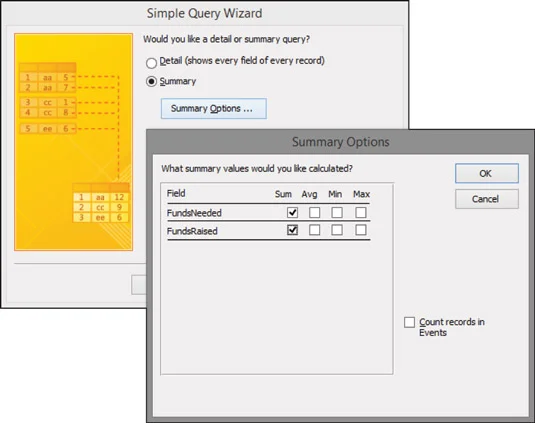Click the FundsNeeded field label
The image size is (535, 423).
click(194, 213)
